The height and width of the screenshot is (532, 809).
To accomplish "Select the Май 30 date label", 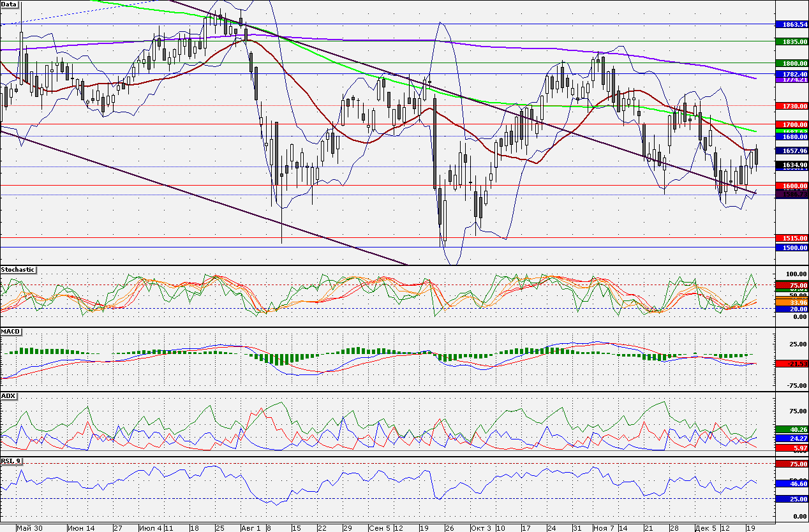I will [29, 528].
